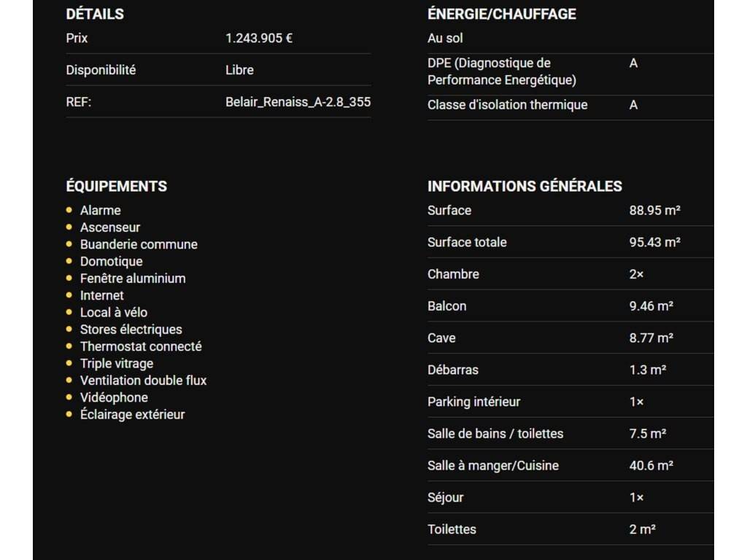
Task: Click the INFORMATIONS GÉNÉRALES heading
Action: click(525, 186)
